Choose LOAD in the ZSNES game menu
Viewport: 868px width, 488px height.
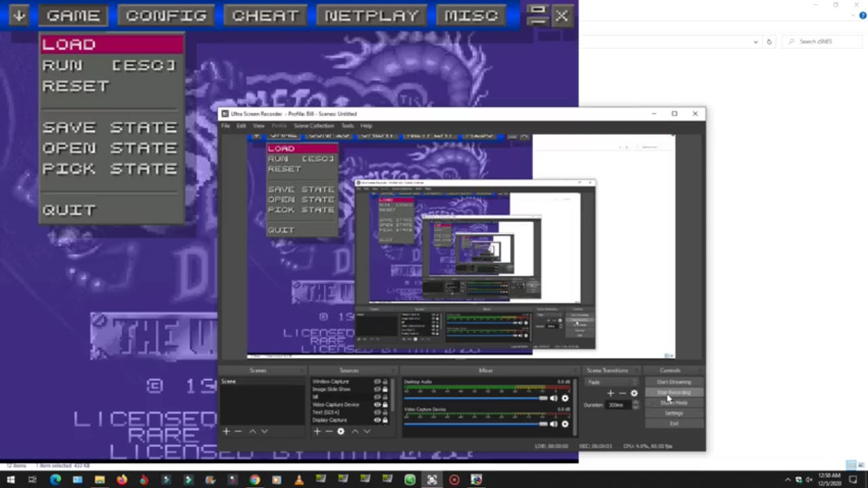pos(112,45)
